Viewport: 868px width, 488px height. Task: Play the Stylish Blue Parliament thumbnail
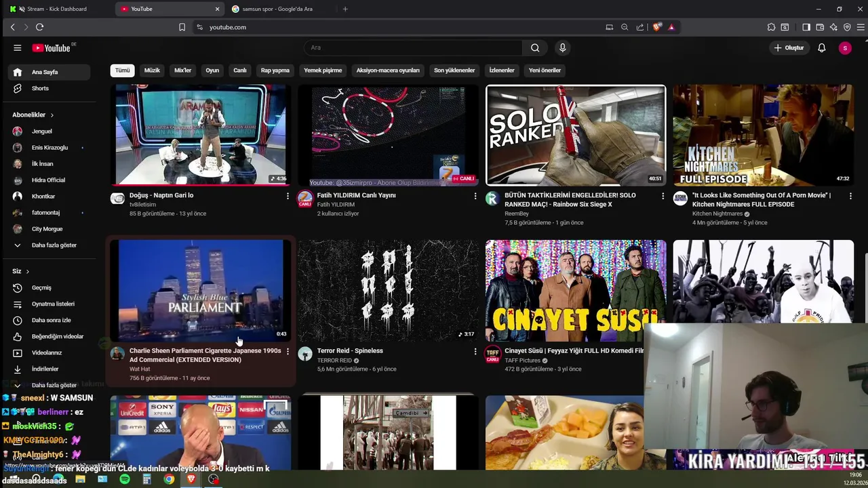(x=201, y=290)
